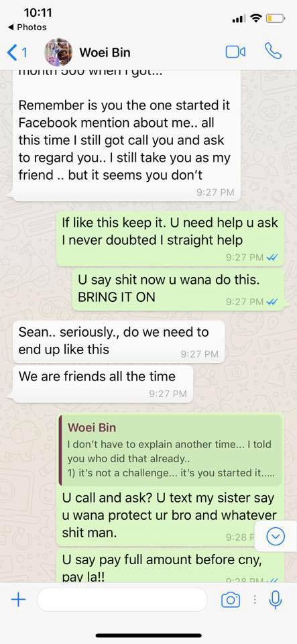297x644 pixels.
Task: Tap the quoted Woei Bin reply preview
Action: (x=171, y=450)
